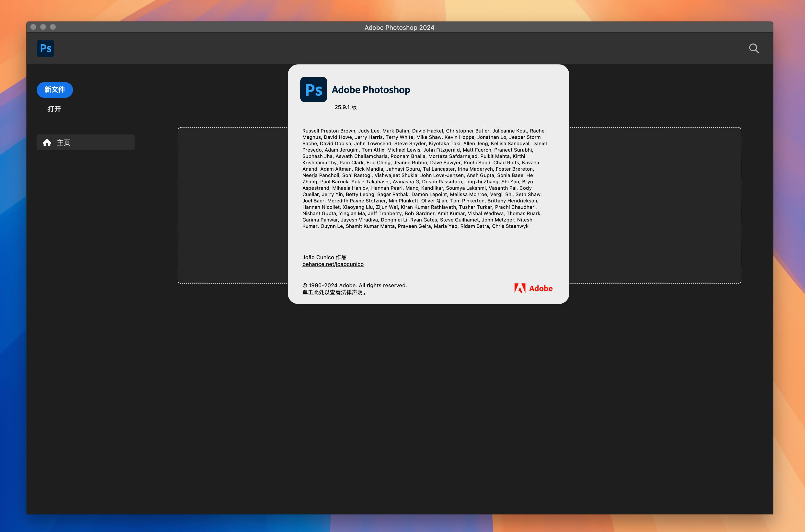Viewport: 805px width, 532px height.
Task: Click the Photoshop Ps logo in header
Action: 46,48
